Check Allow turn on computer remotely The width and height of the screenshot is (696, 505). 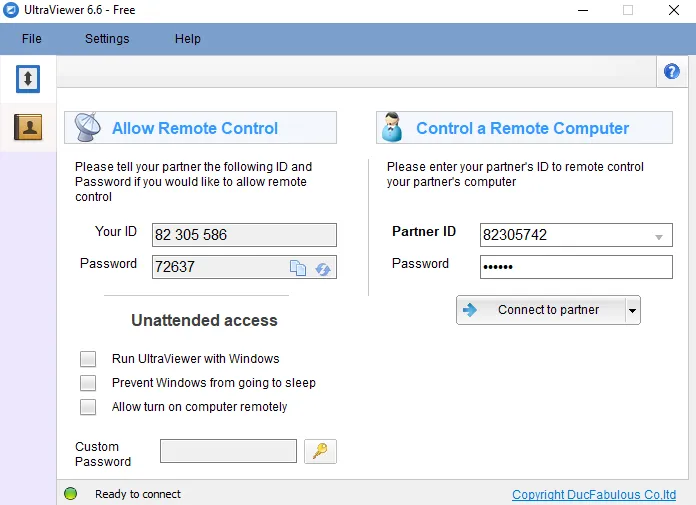tap(89, 407)
